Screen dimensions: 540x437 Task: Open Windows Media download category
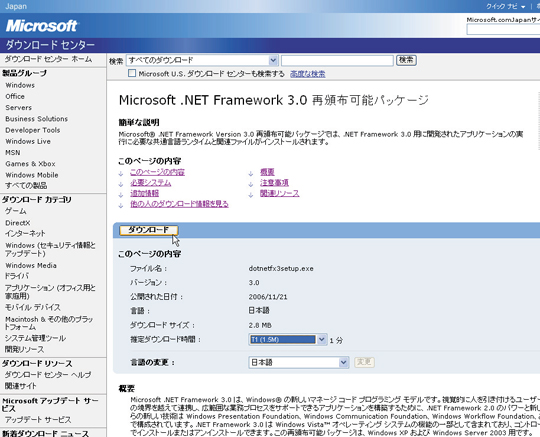[x=31, y=266]
